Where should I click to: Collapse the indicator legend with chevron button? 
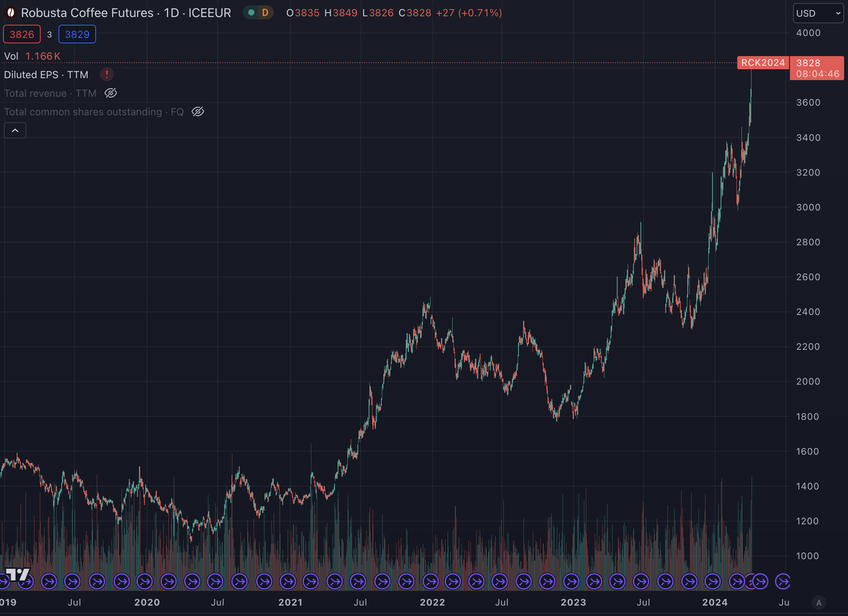[15, 130]
